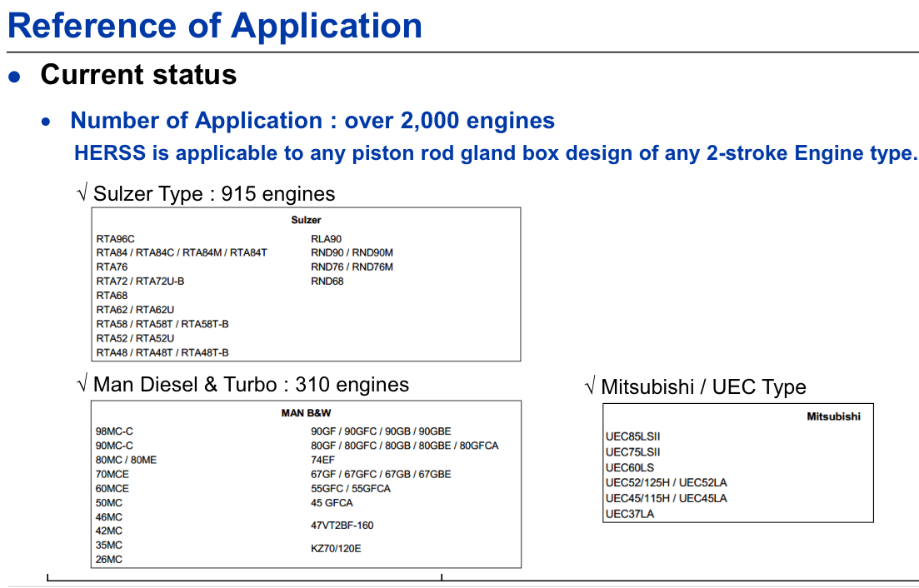Select '80MC / 80ME' row
Screen dimensions: 919x588
click(126, 461)
